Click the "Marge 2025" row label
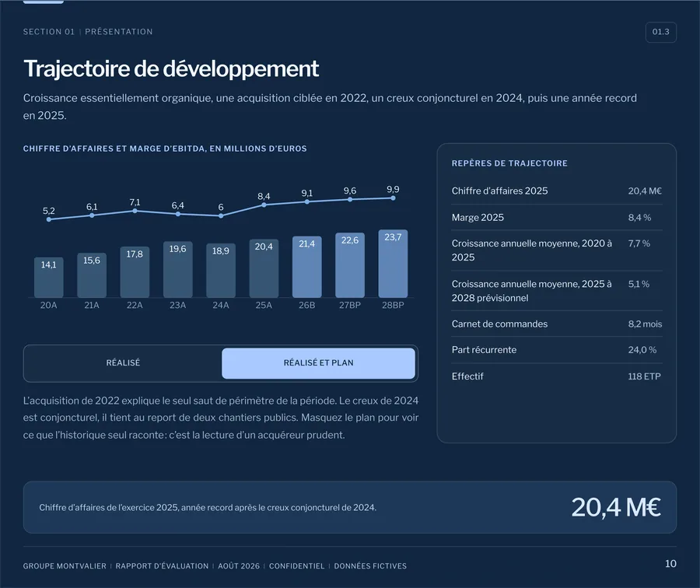 click(478, 218)
